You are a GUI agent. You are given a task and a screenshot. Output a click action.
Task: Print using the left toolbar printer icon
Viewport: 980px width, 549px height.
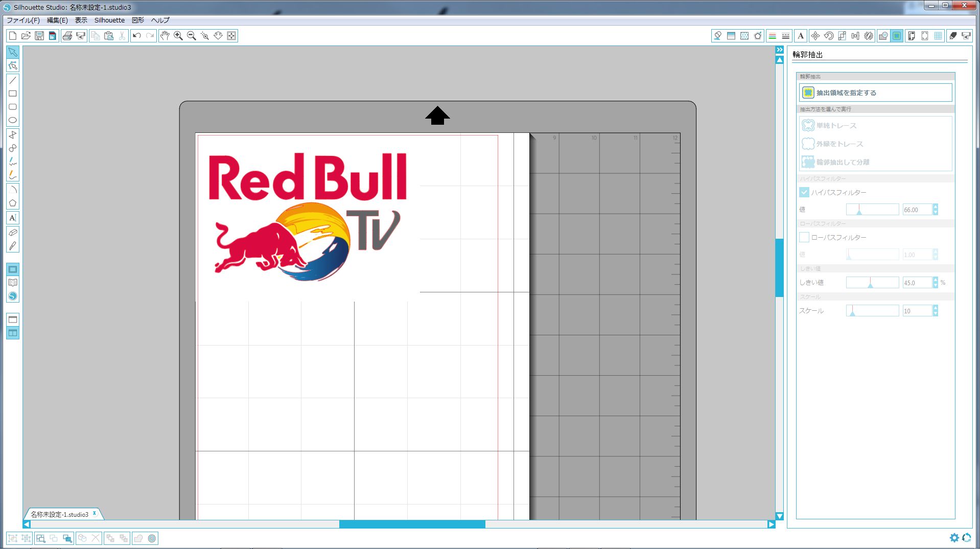tap(67, 36)
